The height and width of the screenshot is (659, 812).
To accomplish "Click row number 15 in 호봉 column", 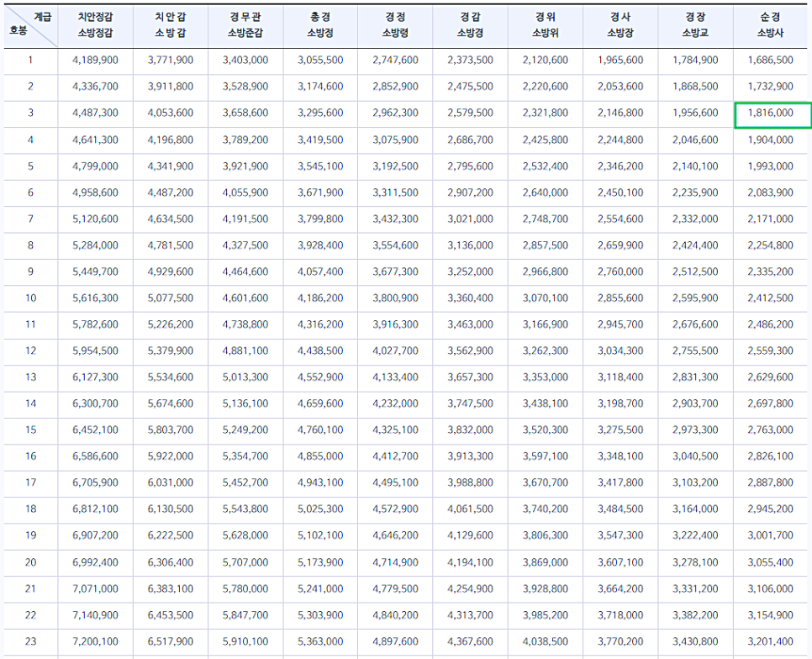I will (30, 430).
